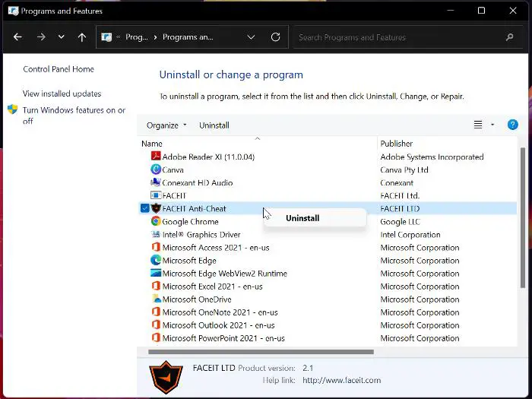
Task: Open the Organize dropdown menu
Action: click(x=166, y=125)
